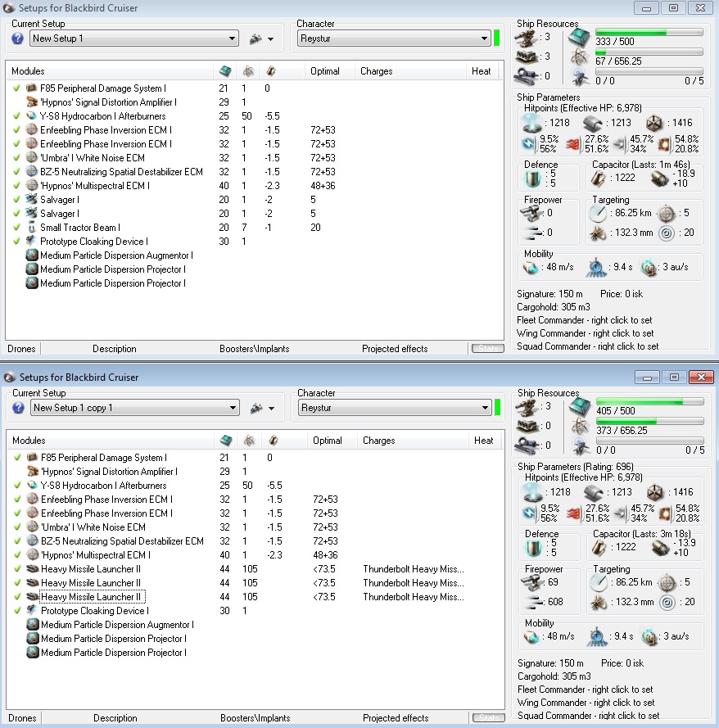
Task: Toggle top window F85 Peripheral Damage System checkmark
Action: [16, 88]
